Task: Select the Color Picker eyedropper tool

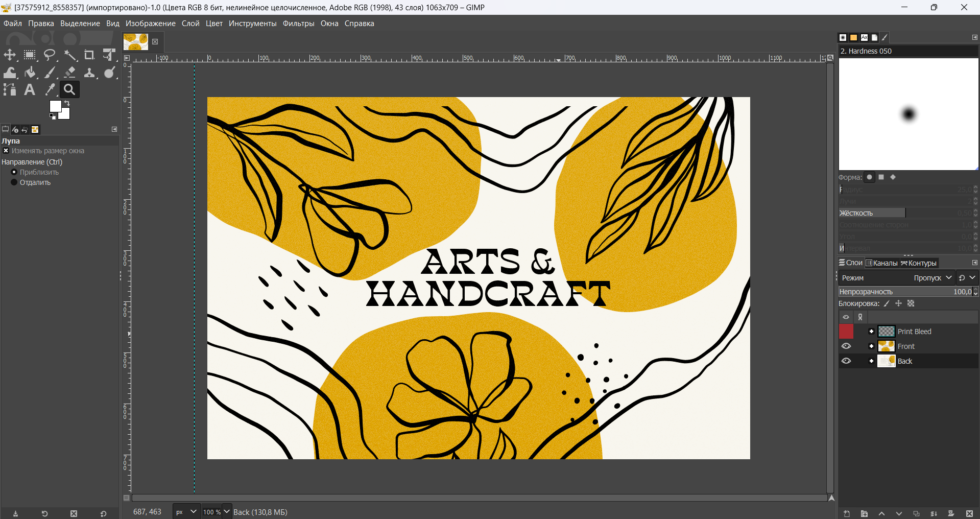Action: 50,90
